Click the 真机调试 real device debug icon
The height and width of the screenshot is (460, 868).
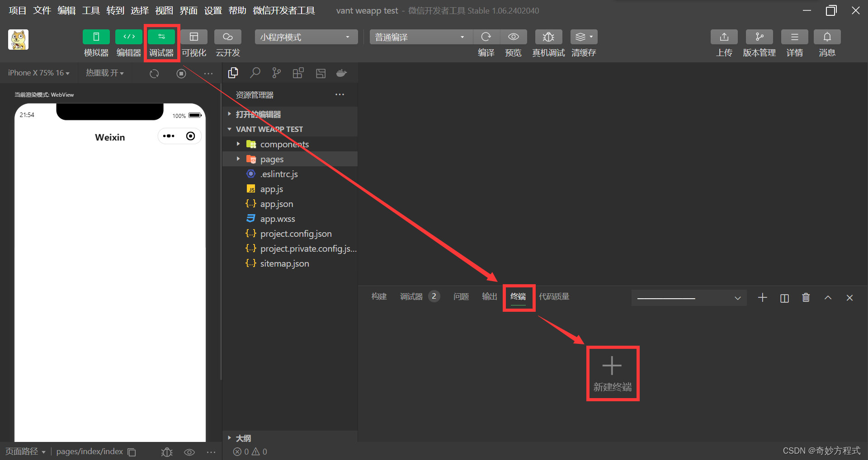(x=548, y=37)
